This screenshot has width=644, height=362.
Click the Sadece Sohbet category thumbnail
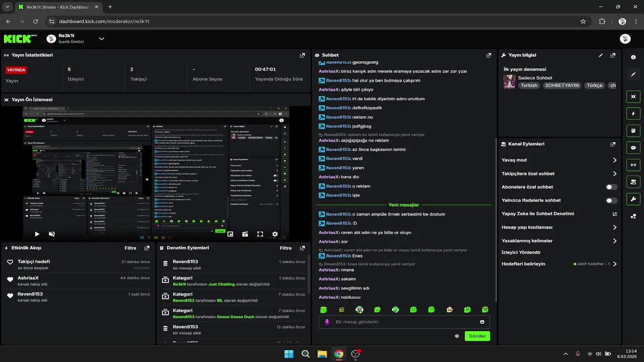(x=509, y=82)
